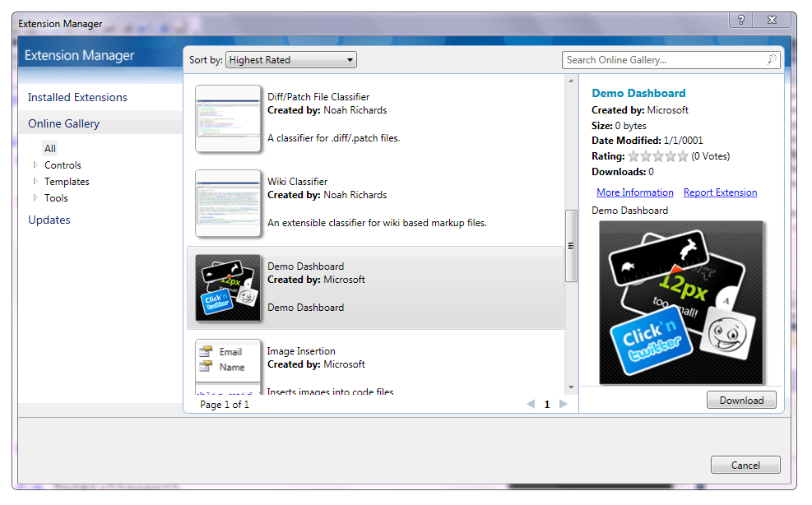Go to next page arrow
This screenshot has width=812, height=505.
564,404
